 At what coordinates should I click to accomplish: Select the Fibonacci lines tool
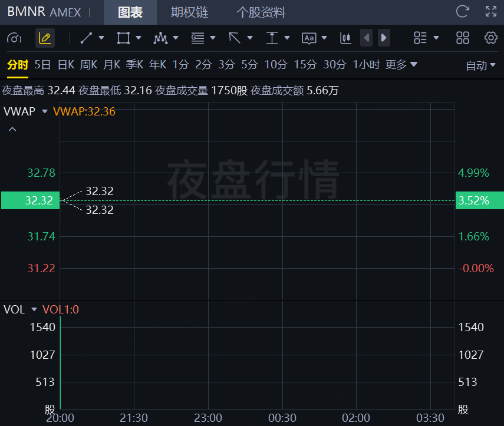point(197,38)
